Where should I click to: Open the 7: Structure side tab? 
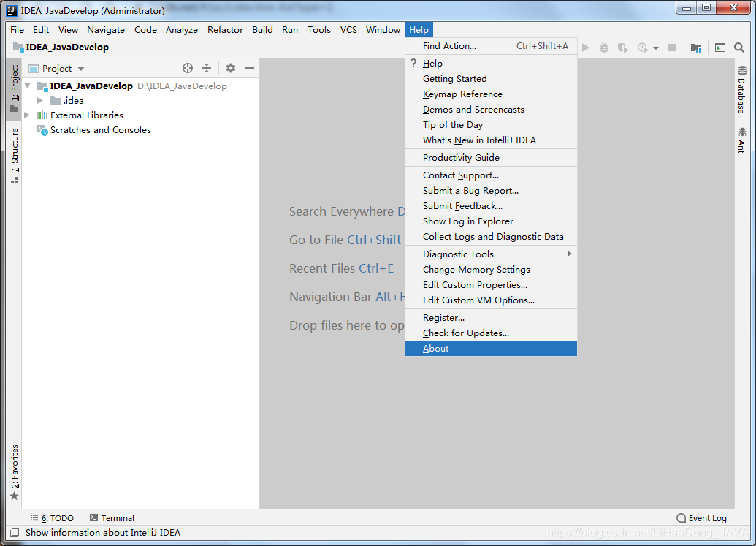coord(15,156)
